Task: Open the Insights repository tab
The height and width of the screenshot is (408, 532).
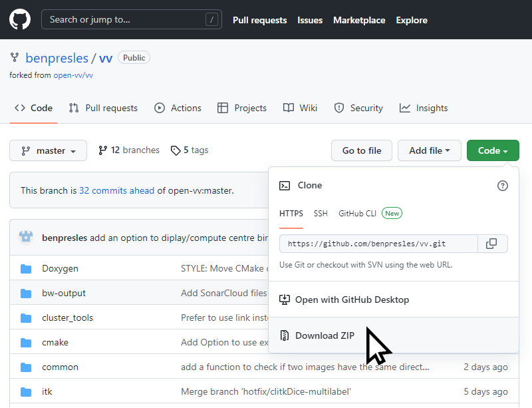Action: pos(424,108)
